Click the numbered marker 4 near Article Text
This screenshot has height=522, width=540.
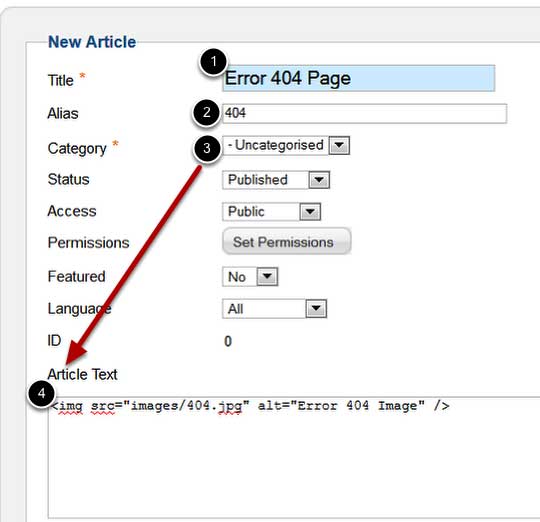pyautogui.click(x=41, y=394)
